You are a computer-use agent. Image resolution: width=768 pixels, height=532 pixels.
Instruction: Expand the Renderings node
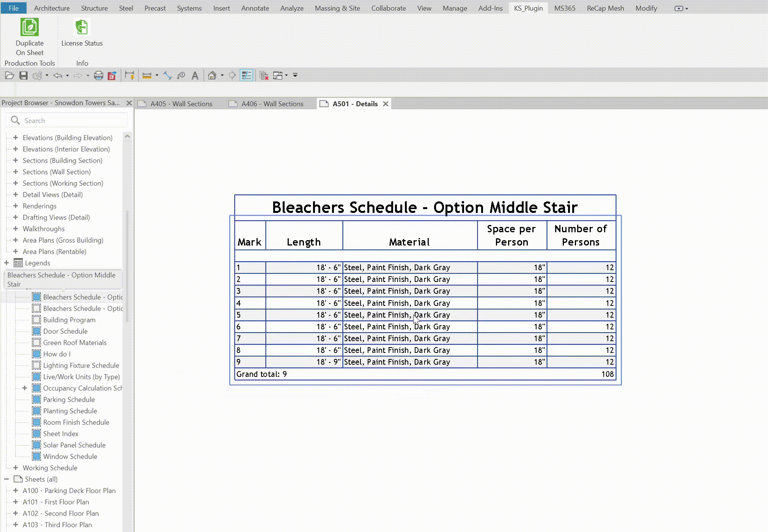pos(16,206)
